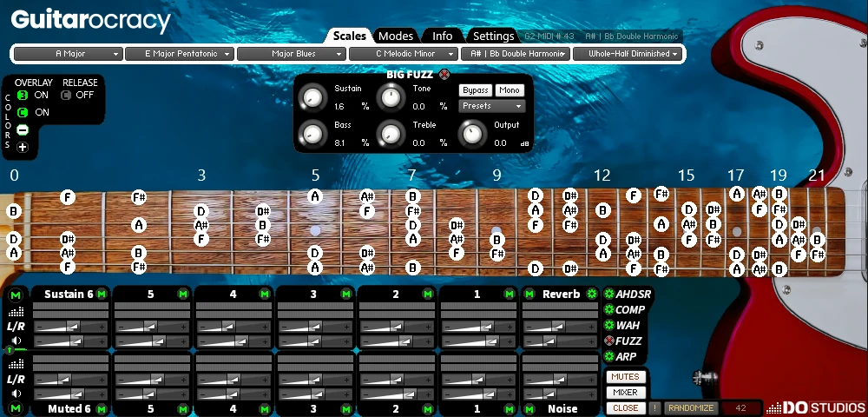The height and width of the screenshot is (417, 868).
Task: Mute the Muted 6 channel
Action: [102, 409]
